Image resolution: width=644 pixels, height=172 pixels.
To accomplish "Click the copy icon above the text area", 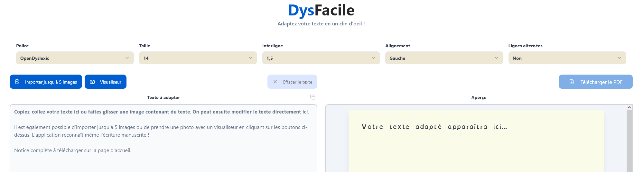I will [x=313, y=97].
